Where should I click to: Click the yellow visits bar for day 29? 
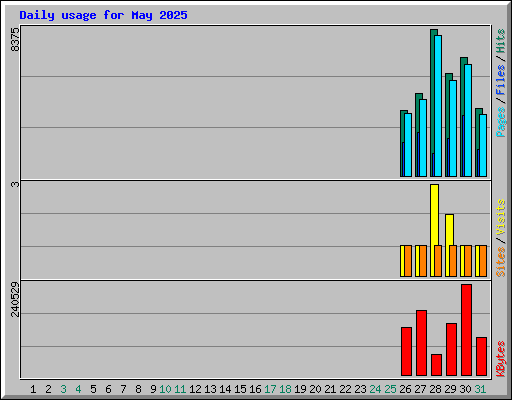tap(449, 230)
